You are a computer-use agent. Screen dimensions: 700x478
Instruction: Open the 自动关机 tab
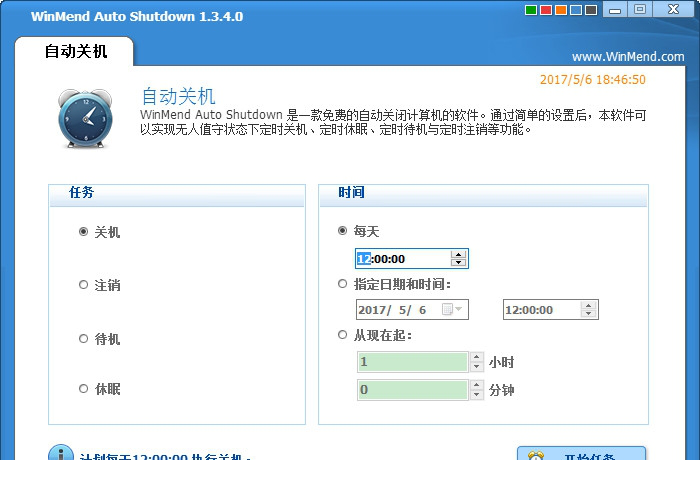(75, 51)
